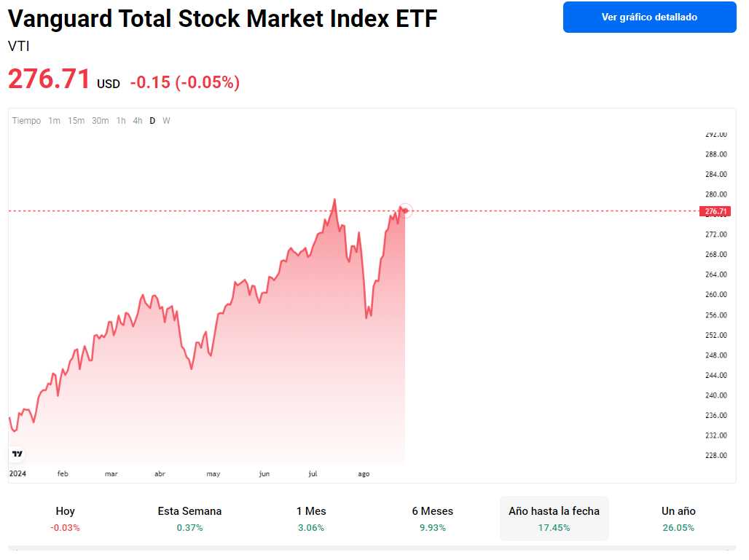Screen dimensions: 749x560
Task: Click the red price marker dot on chart
Action: click(406, 210)
